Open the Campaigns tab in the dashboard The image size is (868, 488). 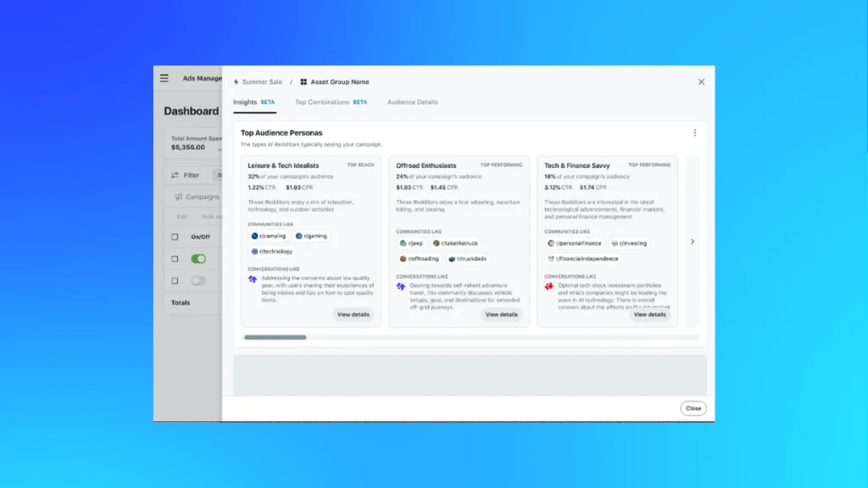coord(197,197)
